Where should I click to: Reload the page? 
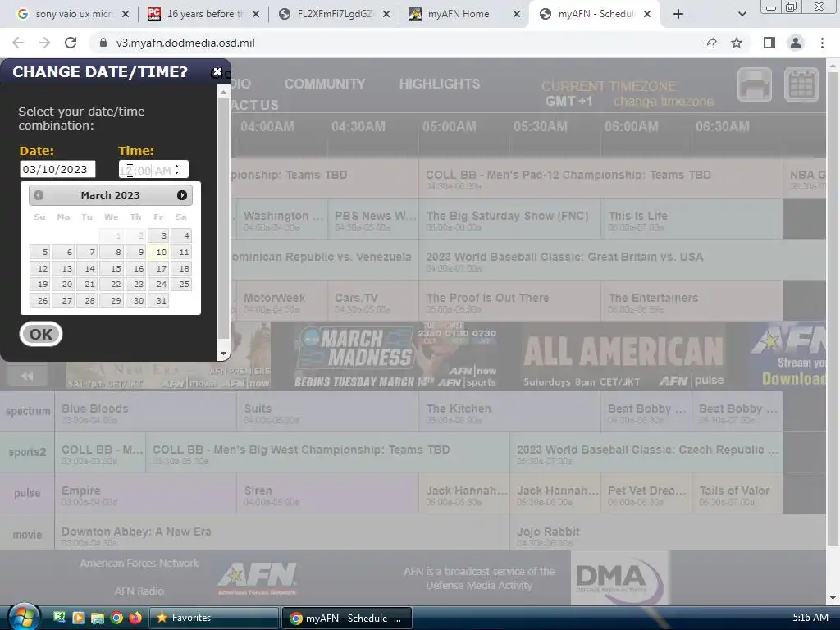coord(71,43)
